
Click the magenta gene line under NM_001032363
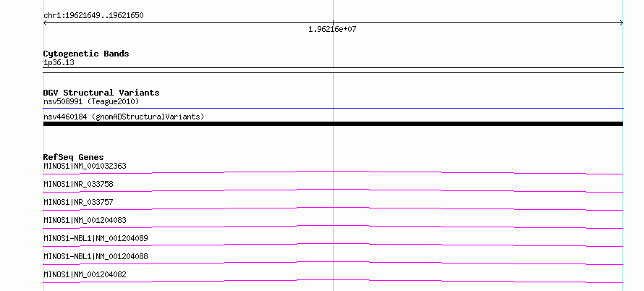click(333, 172)
